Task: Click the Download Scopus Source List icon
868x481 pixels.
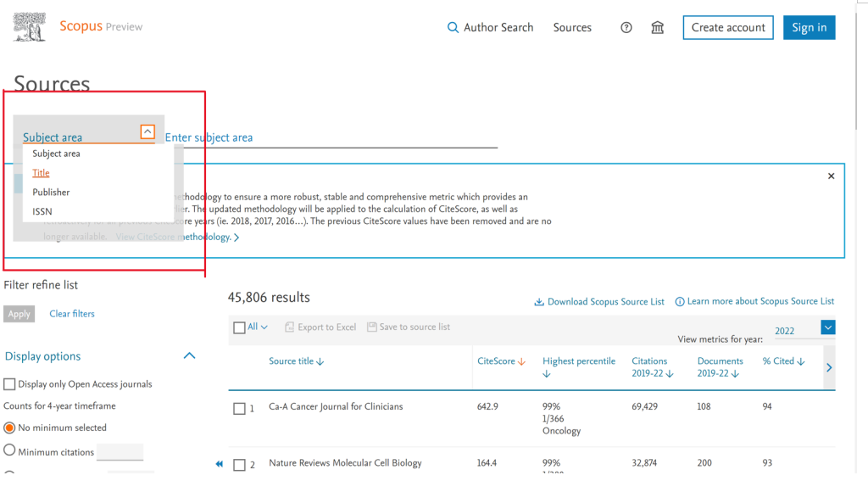Action: [x=538, y=302]
